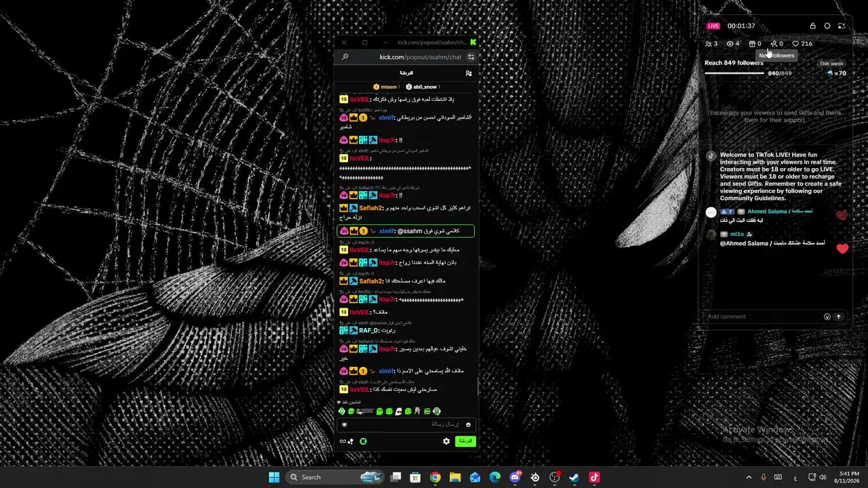Screen dimensions: 868x488
Task: Click mi1o's avatar in TikTok chat
Action: tap(711, 235)
